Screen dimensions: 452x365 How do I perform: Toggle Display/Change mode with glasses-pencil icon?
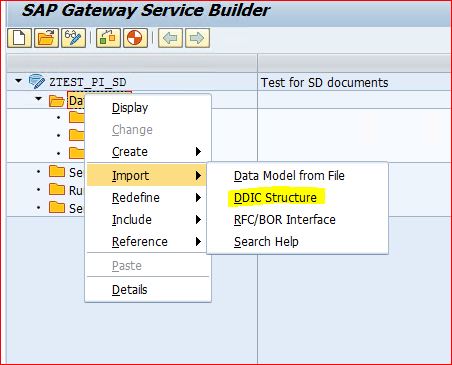pos(73,38)
